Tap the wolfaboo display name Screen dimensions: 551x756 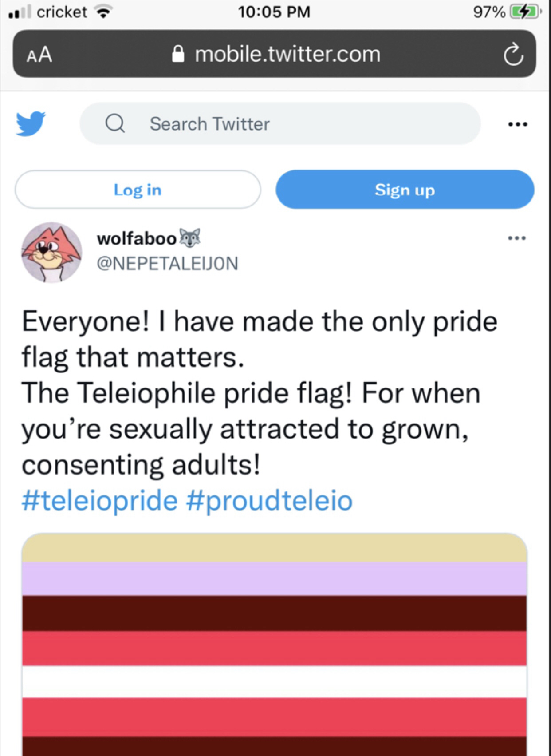tap(137, 239)
